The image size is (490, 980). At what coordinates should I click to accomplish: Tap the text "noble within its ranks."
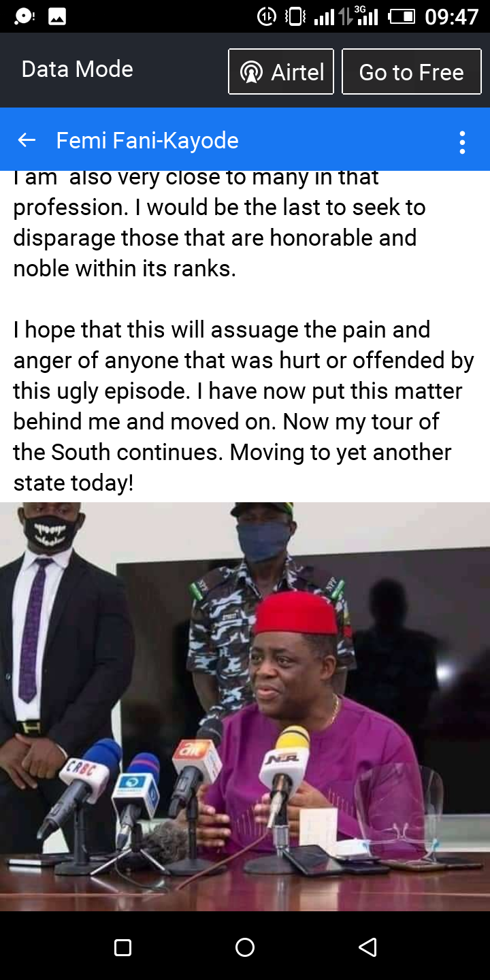click(125, 269)
